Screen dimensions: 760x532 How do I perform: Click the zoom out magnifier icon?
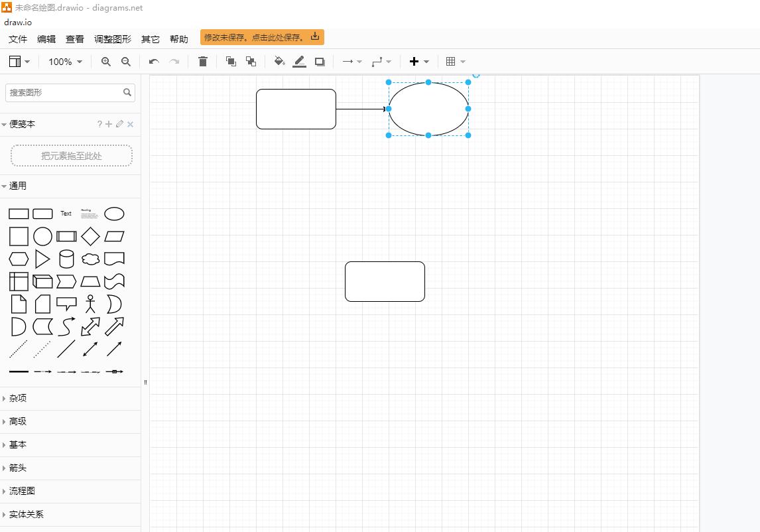click(126, 62)
